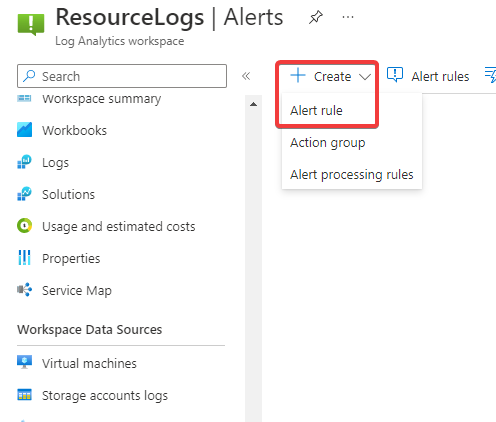The image size is (496, 422).
Task: Pin the ResourceLogs Alerts blade
Action: 315,17
